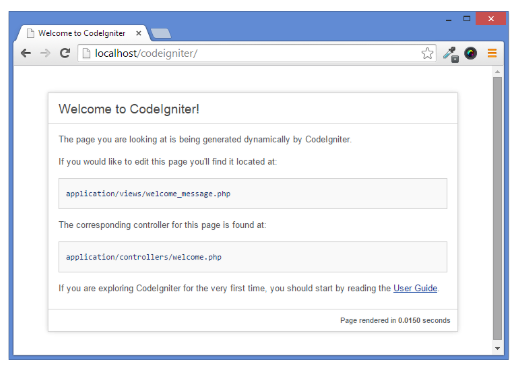Click the page icon in the address bar
This screenshot has width=520, height=370.
tap(86, 53)
